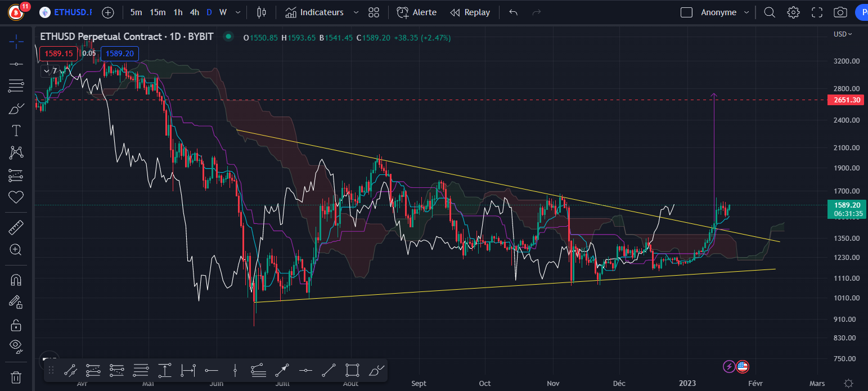Delete drawings with the trash icon
Screen dimensions: 868x391
click(x=16, y=376)
